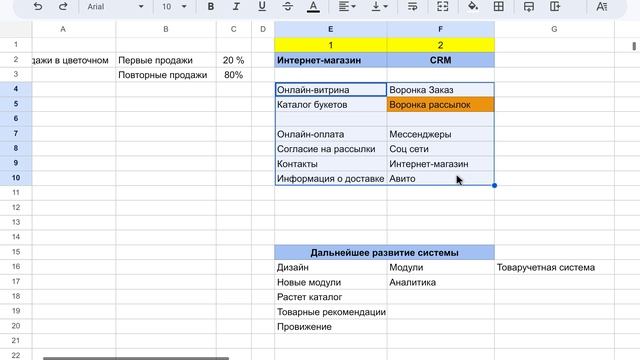Click cell 'Провижение'
Viewport: 640px width, 360px height.
[x=331, y=327]
